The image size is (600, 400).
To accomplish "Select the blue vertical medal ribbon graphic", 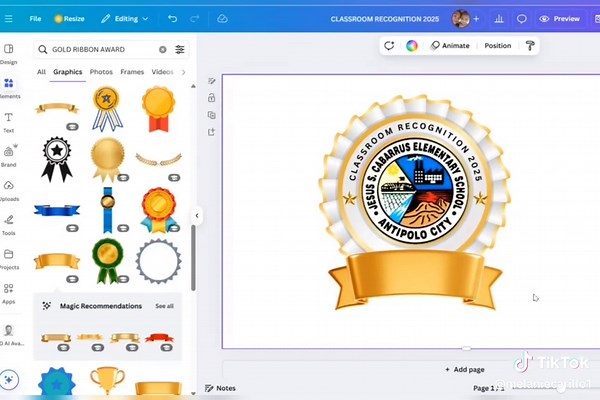I will tap(108, 210).
